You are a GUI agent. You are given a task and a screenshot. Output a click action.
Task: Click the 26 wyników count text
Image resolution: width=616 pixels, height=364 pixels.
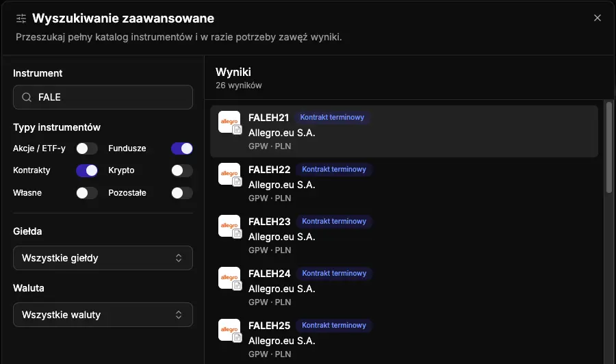click(239, 86)
